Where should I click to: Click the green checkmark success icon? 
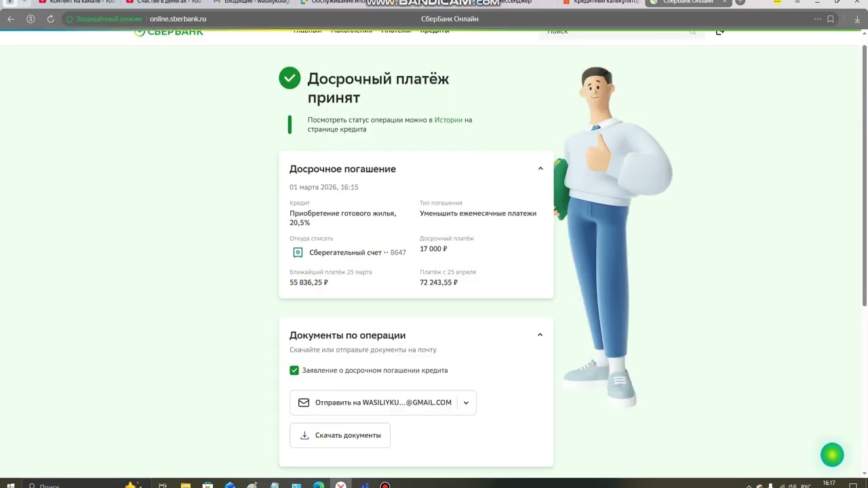point(290,78)
